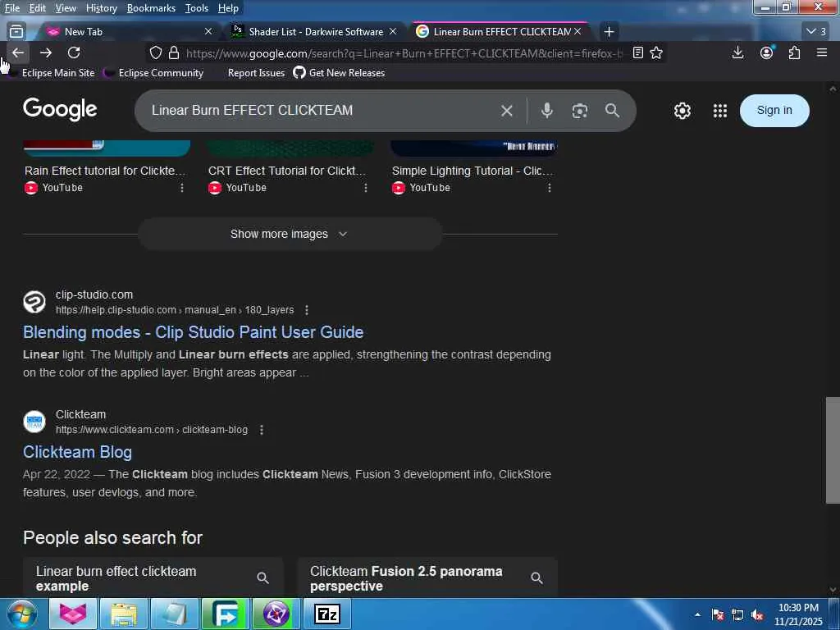Show hidden system tray icons

coord(697,614)
